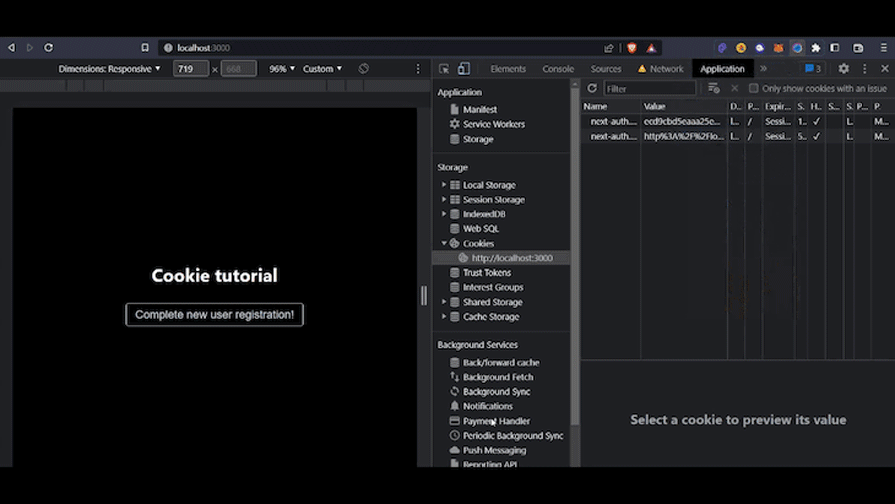Select the Service Workers item
The width and height of the screenshot is (895, 504).
point(493,124)
